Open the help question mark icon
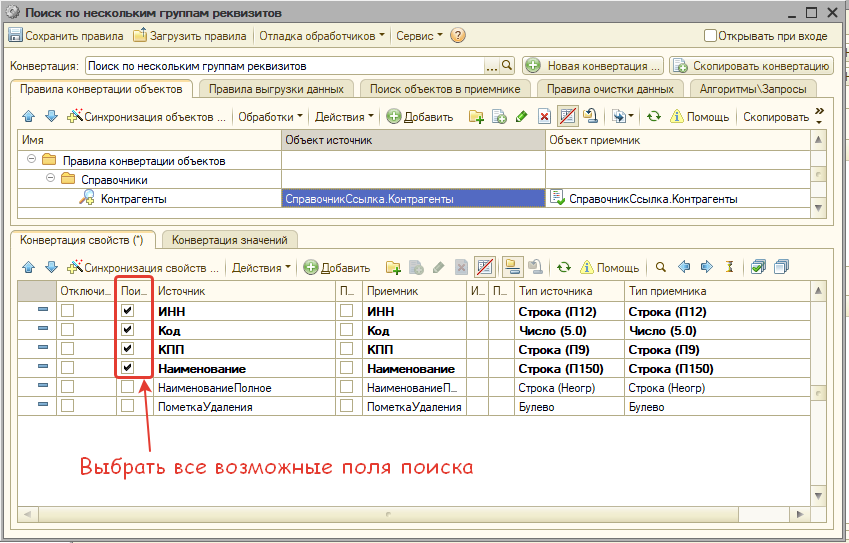849x543 pixels. click(458, 36)
